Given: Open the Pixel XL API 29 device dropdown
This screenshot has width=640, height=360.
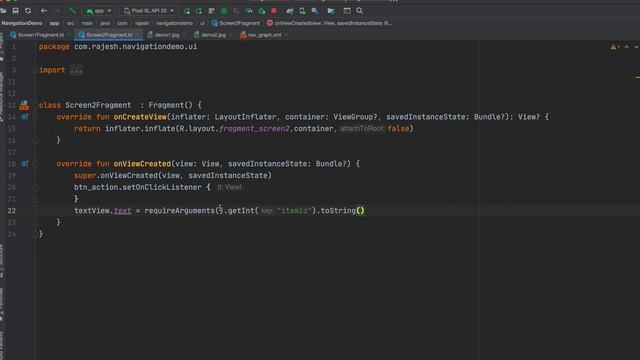Looking at the screenshot, I should pyautogui.click(x=149, y=11).
